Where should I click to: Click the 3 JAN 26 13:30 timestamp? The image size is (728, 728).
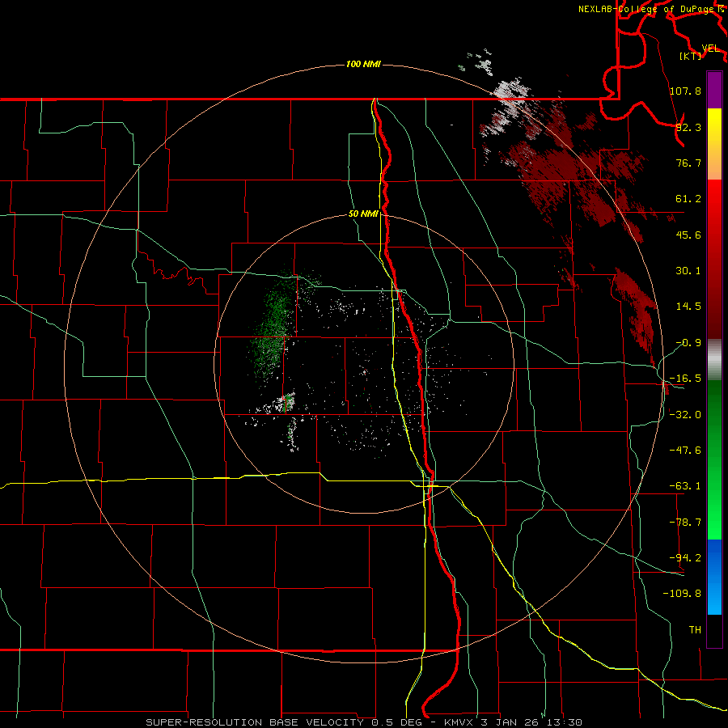click(x=531, y=722)
